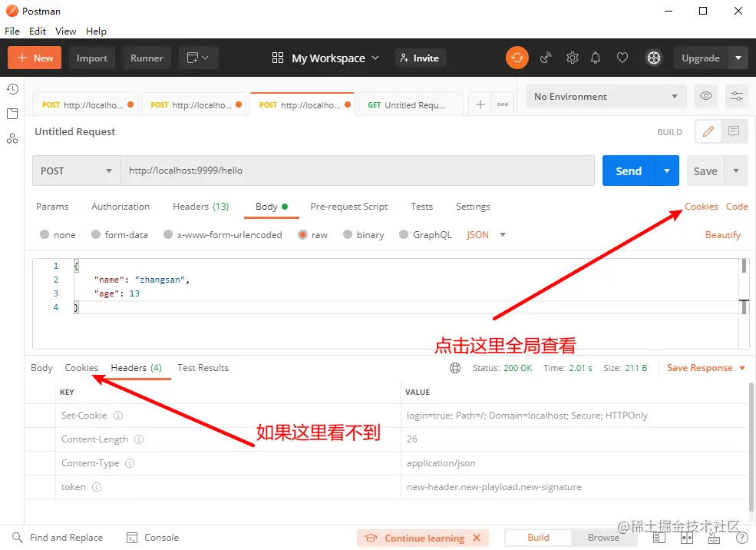Show info for Set-Cookie header
This screenshot has height=550, width=756.
(x=118, y=416)
